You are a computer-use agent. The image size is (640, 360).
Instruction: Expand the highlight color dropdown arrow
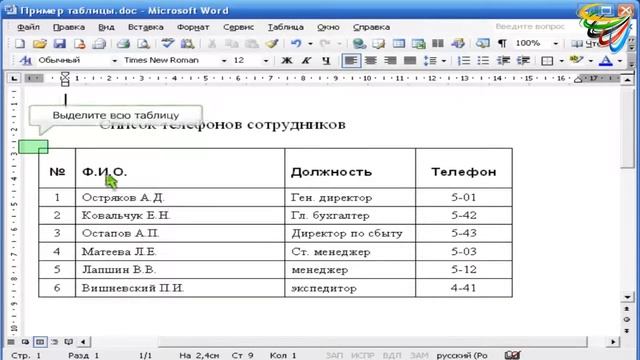[x=591, y=60]
